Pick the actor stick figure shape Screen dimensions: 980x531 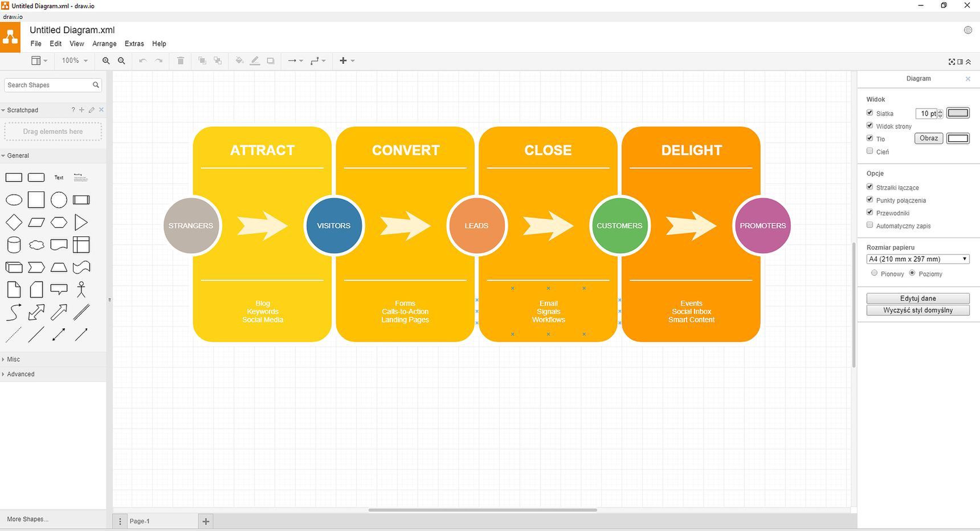pyautogui.click(x=81, y=289)
